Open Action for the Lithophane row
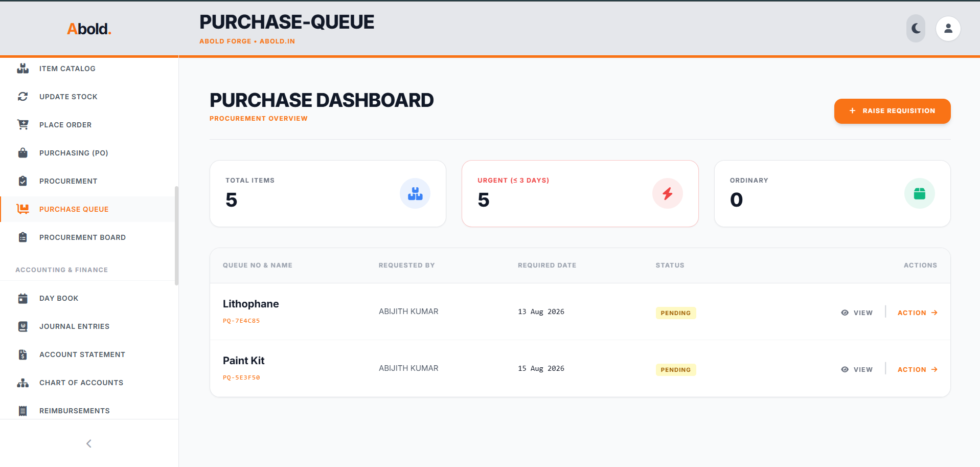Viewport: 980px width, 467px height. click(917, 313)
